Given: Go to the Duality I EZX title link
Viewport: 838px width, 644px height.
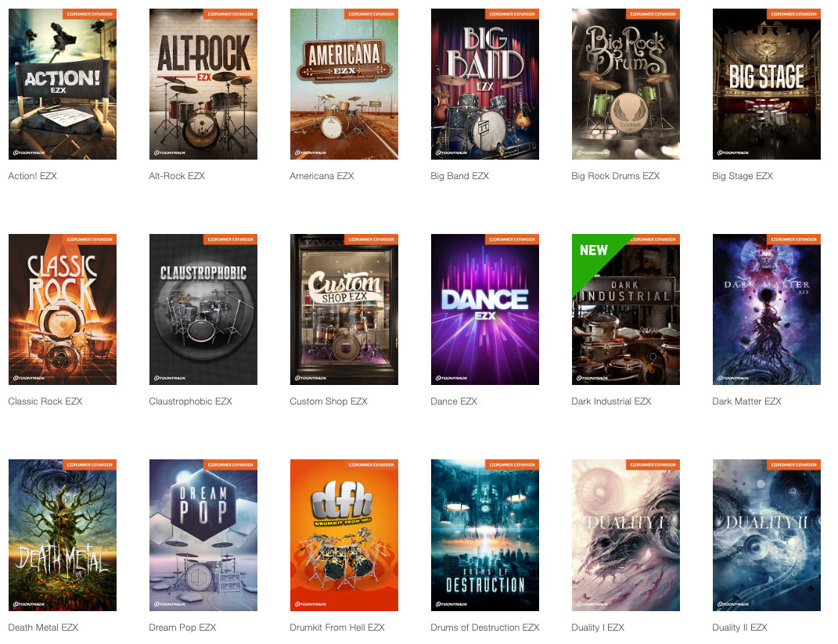Looking at the screenshot, I should 598,628.
